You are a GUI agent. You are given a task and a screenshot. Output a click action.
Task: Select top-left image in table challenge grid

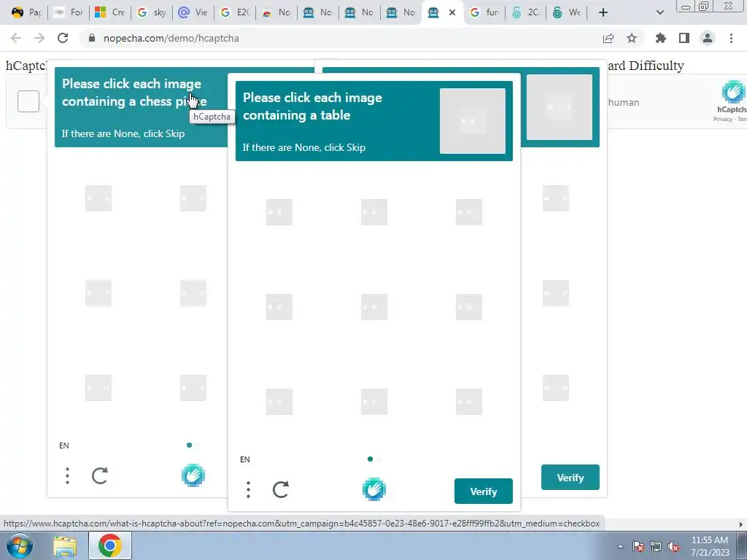point(279,212)
